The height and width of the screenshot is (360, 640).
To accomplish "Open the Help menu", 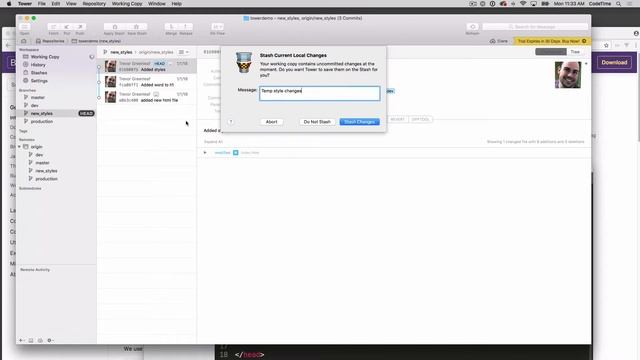I will pyautogui.click(x=176, y=4).
